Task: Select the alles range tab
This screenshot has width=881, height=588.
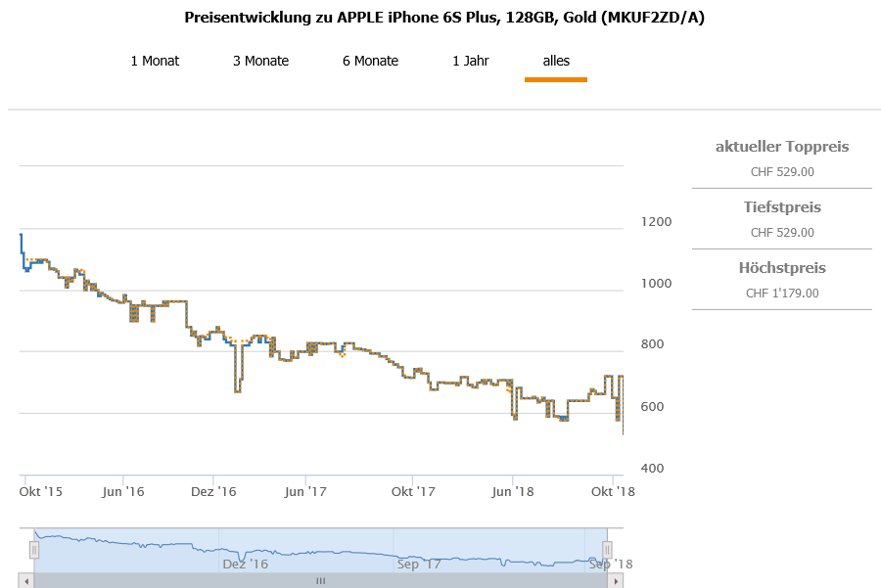Action: coord(556,61)
